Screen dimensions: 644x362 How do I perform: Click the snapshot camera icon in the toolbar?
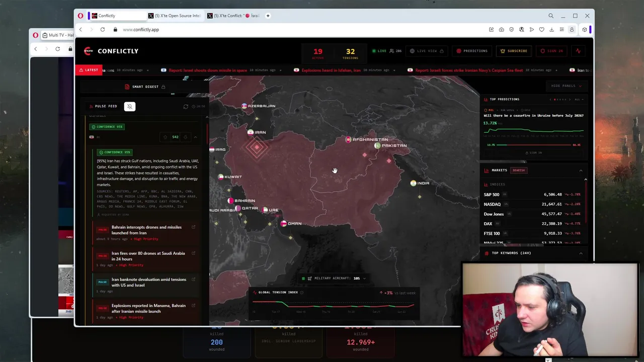501,30
